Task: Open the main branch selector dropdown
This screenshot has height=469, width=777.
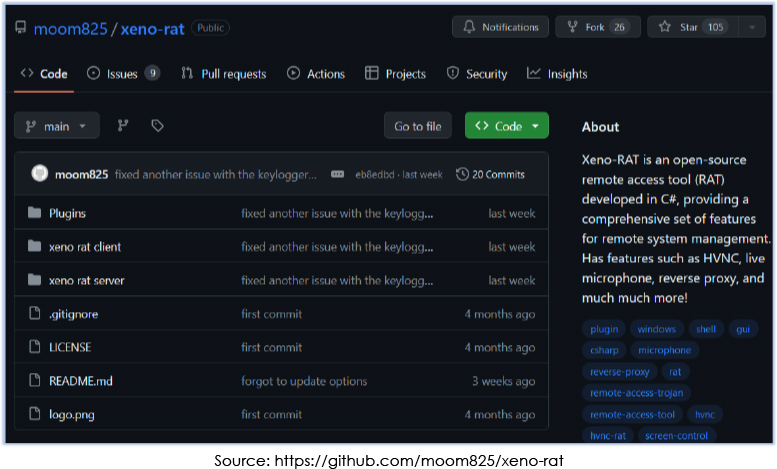Action: (x=57, y=126)
